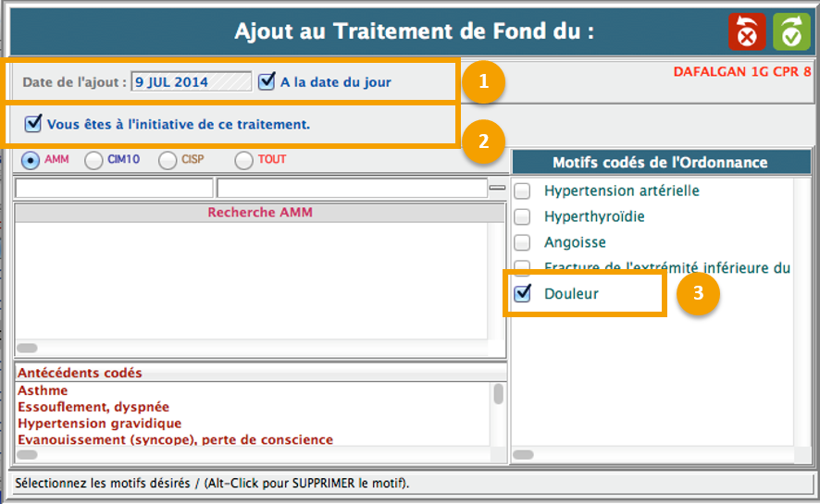Click the green validate checkmark icon
The width and height of the screenshot is (820, 504).
click(x=791, y=31)
